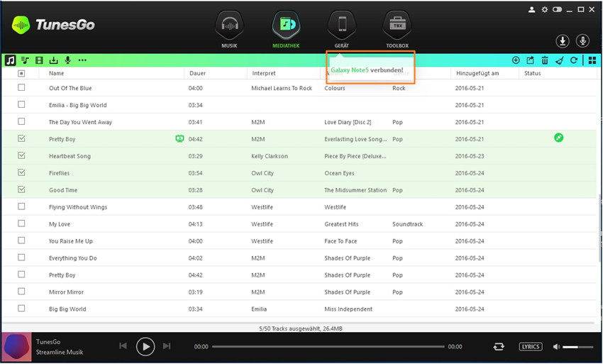Check the You Raise Me Up checkbox
This screenshot has height=364, width=603.
point(21,240)
